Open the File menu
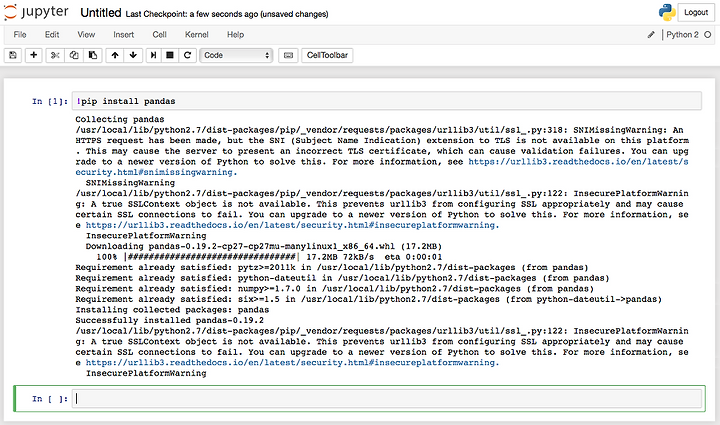720x425 pixels. (20, 34)
